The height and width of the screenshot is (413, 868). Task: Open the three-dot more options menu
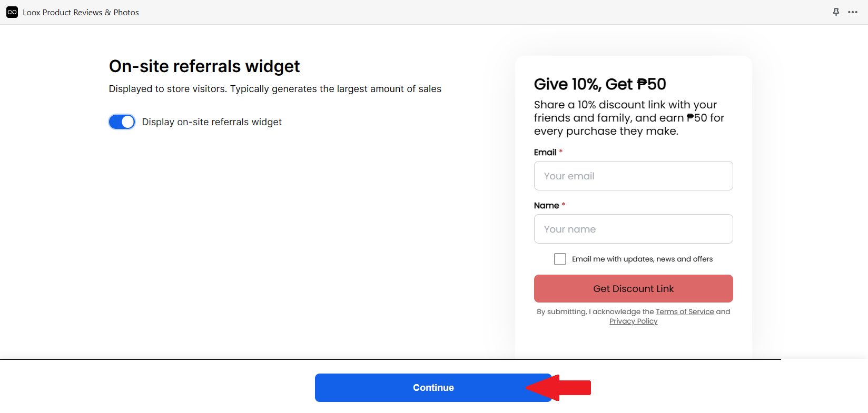(x=853, y=12)
